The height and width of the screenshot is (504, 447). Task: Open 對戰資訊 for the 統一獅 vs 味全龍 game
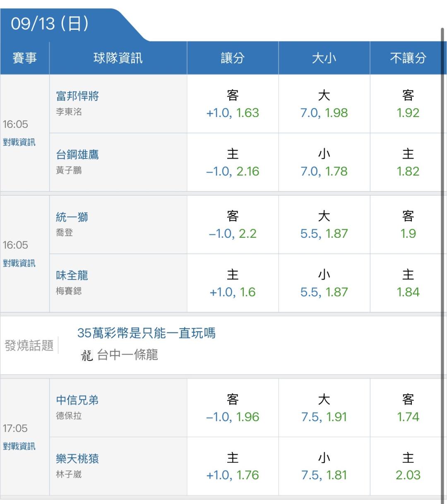(19, 263)
